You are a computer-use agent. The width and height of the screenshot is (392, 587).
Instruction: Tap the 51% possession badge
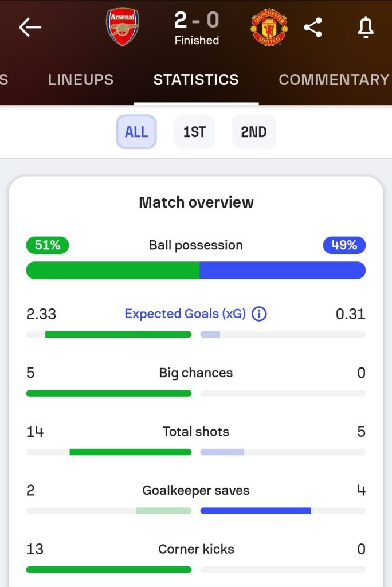coord(48,245)
